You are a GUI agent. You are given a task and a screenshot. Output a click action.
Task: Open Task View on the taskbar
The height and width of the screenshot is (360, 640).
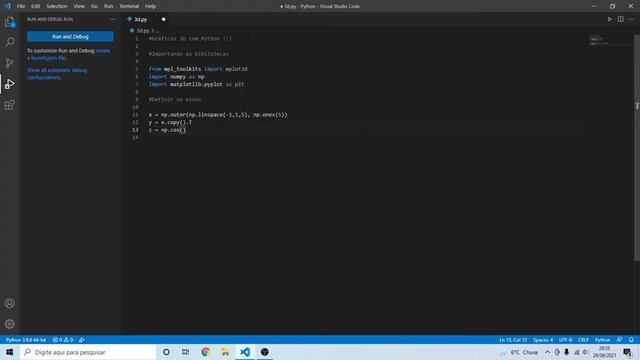[185, 352]
